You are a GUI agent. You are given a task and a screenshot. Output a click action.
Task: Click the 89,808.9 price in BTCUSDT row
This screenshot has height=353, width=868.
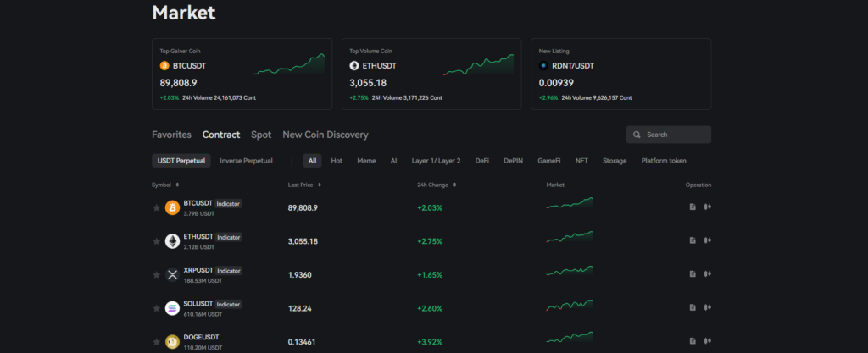[303, 207]
